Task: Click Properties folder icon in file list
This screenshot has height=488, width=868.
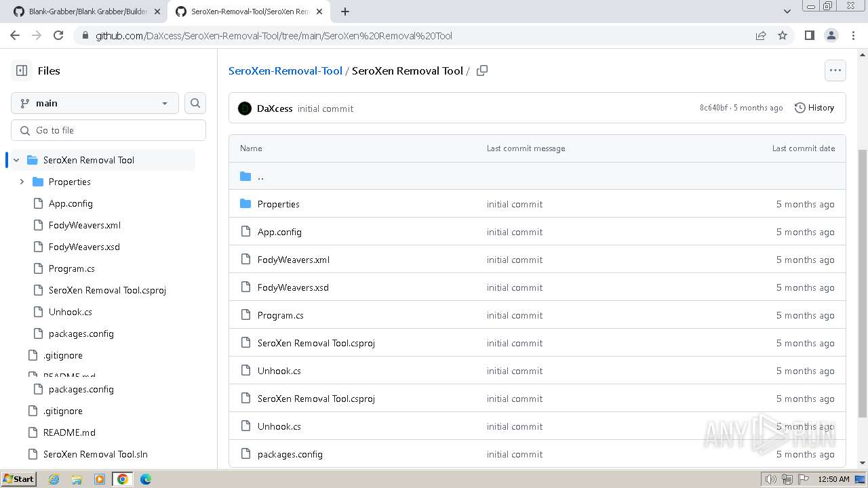Action: (x=245, y=204)
